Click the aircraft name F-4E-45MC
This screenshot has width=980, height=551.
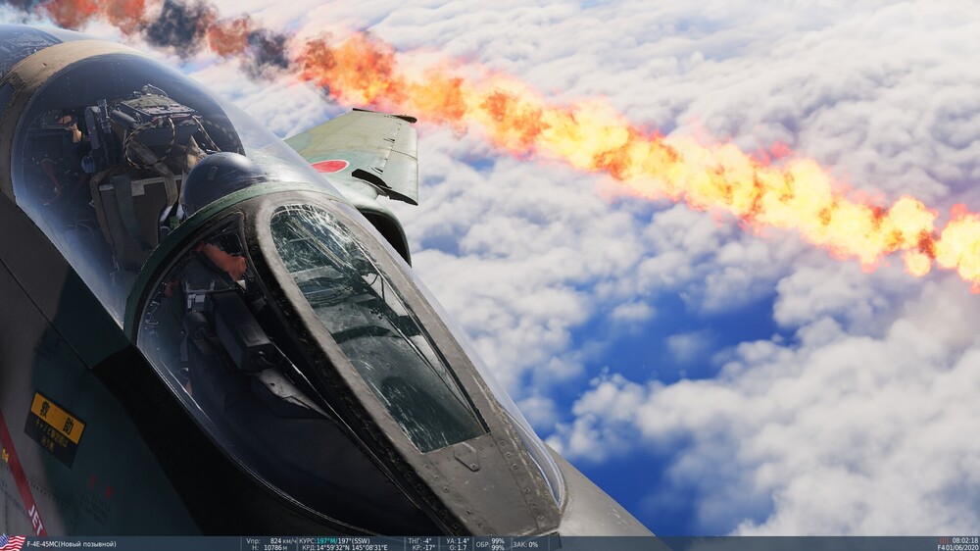click(43, 544)
